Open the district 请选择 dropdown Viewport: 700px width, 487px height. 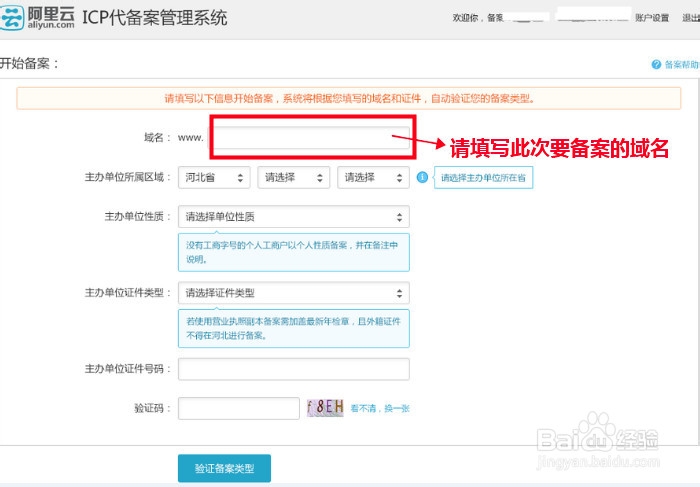coord(373,178)
